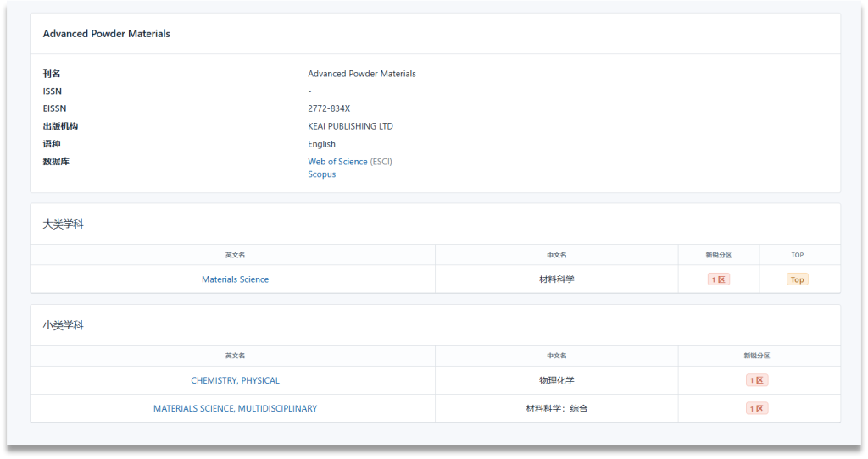
Task: Click 新锐分区 column header in 大类学科 table
Action: tap(718, 255)
